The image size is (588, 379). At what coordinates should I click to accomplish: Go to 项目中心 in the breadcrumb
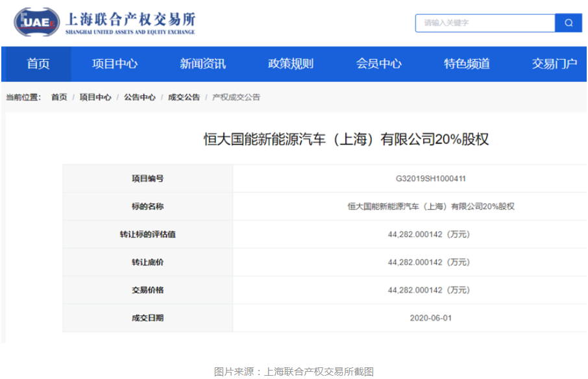pyautogui.click(x=95, y=97)
